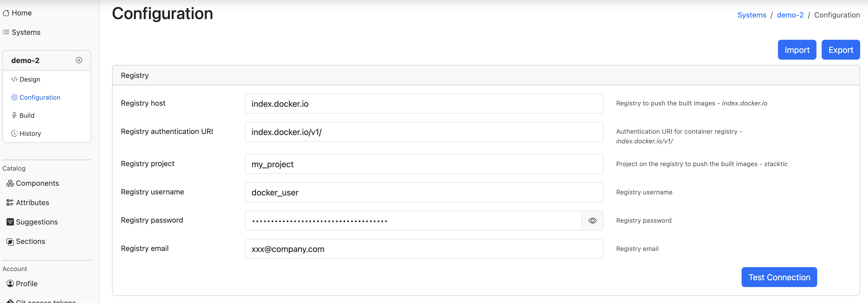
Task: Click the Home house icon
Action: coord(6,13)
